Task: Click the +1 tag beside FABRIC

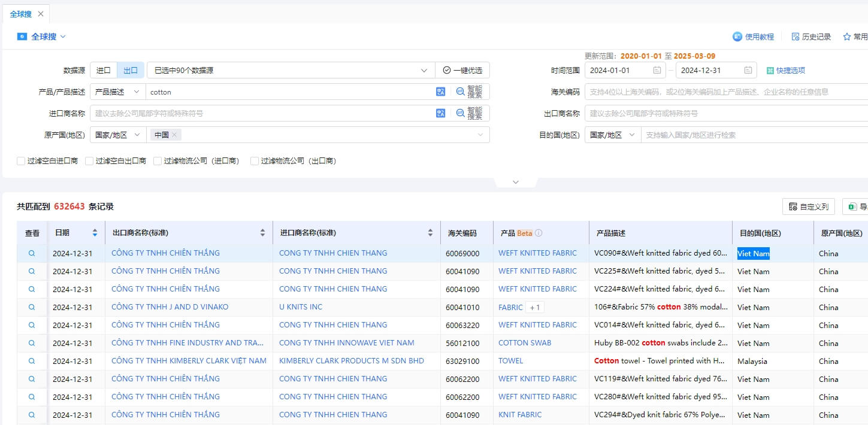Action: [x=535, y=307]
